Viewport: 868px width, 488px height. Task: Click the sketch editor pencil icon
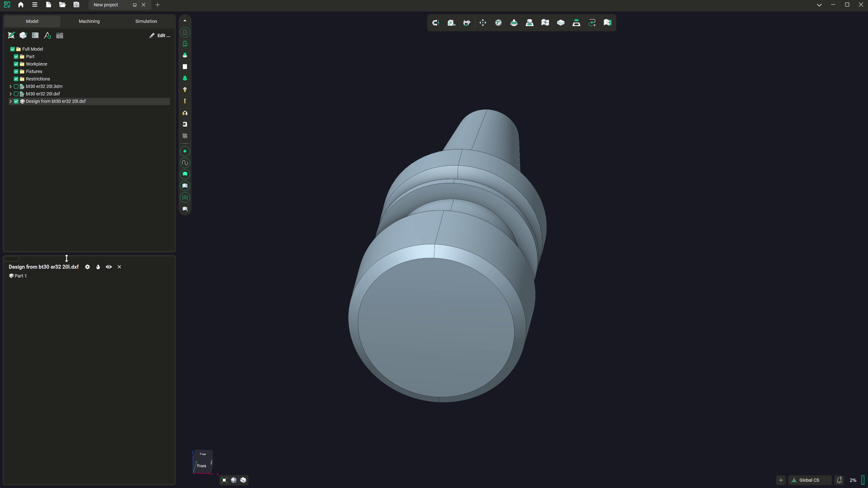coord(11,35)
